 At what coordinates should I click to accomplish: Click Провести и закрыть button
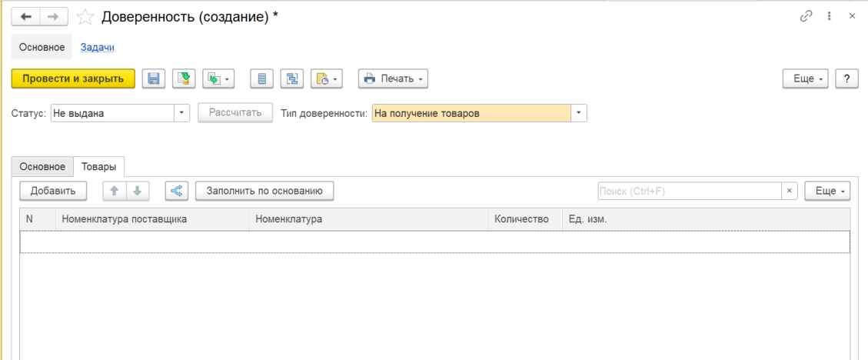coord(73,78)
